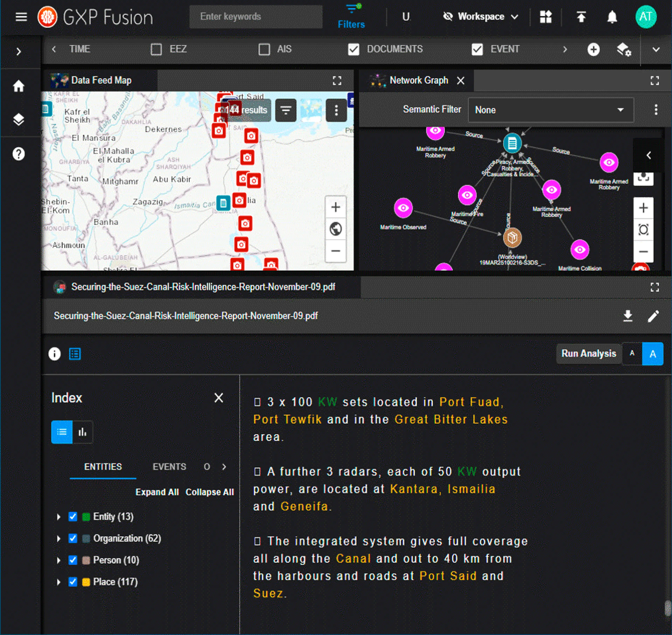This screenshot has width=672, height=635.
Task: Add a new layer with the plus circle
Action: click(x=593, y=49)
